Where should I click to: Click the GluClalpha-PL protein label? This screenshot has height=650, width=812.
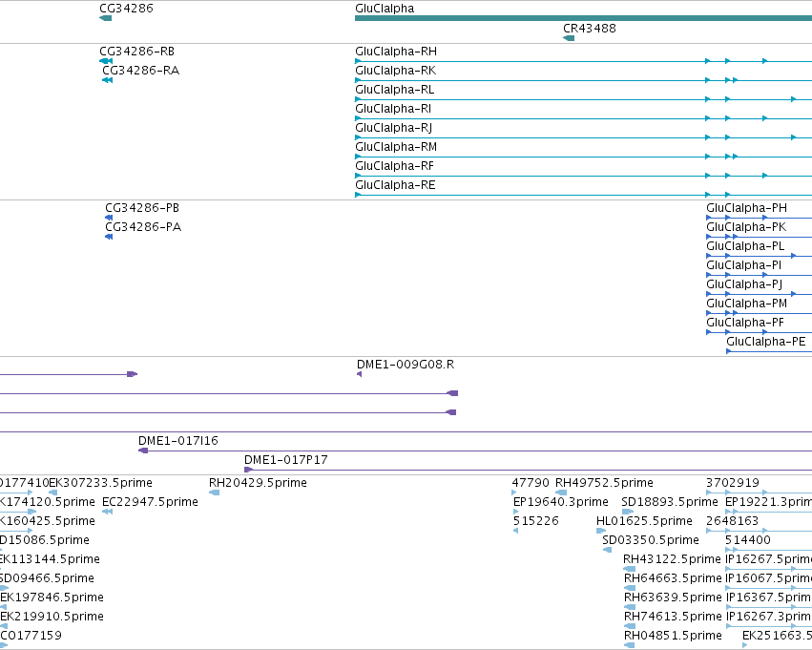point(745,246)
